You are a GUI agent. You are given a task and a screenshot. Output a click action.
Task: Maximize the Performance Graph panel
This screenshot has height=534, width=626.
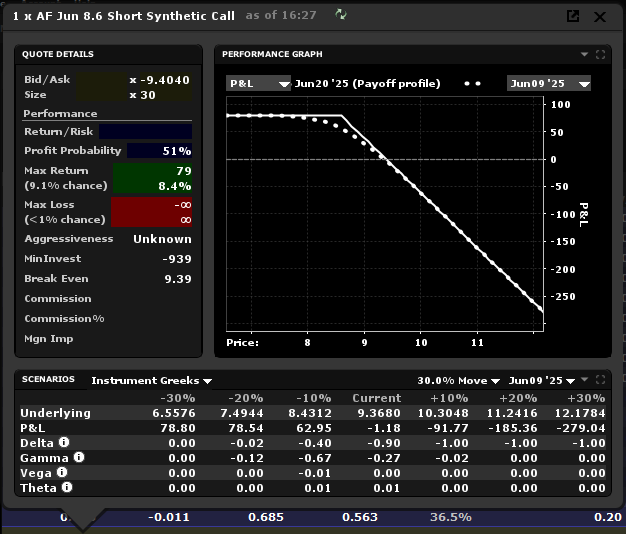coord(600,54)
